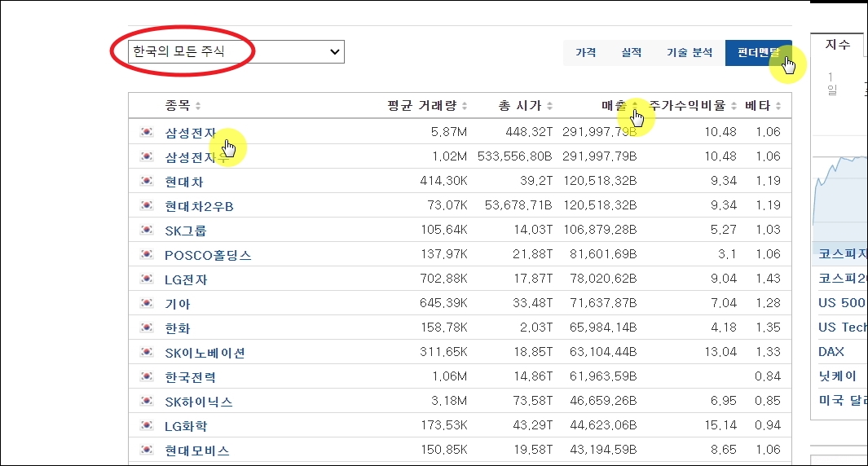This screenshot has height=466, width=868.
Task: Click Korean flag icon beside 기아
Action: click(x=147, y=303)
